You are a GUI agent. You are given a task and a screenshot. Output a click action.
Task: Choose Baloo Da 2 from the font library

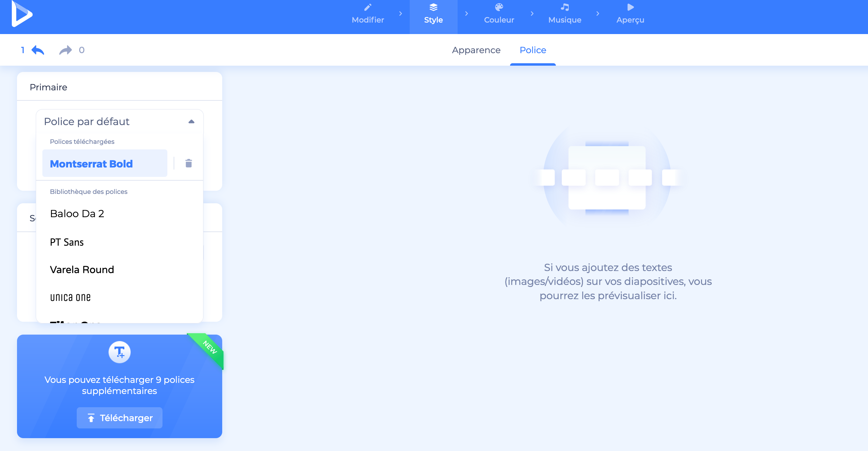(77, 213)
